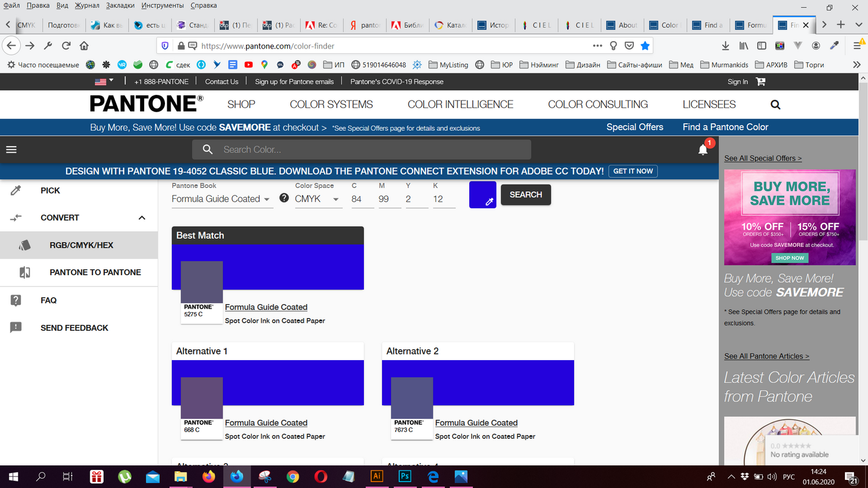
Task: Open the Журнал browser menu
Action: (x=87, y=6)
